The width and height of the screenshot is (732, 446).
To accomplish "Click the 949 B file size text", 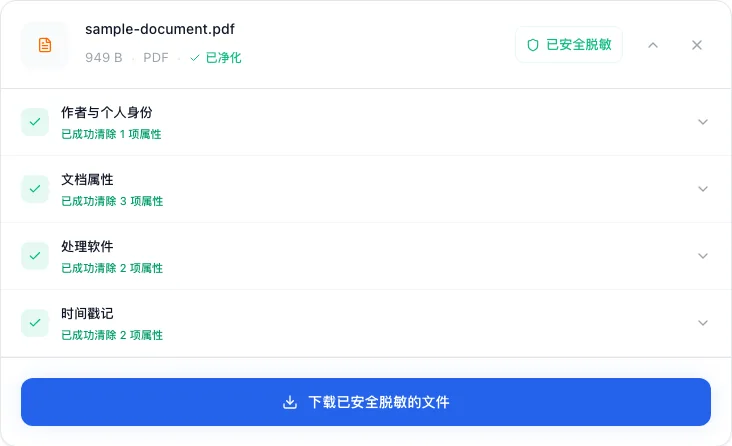I will (x=104, y=57).
